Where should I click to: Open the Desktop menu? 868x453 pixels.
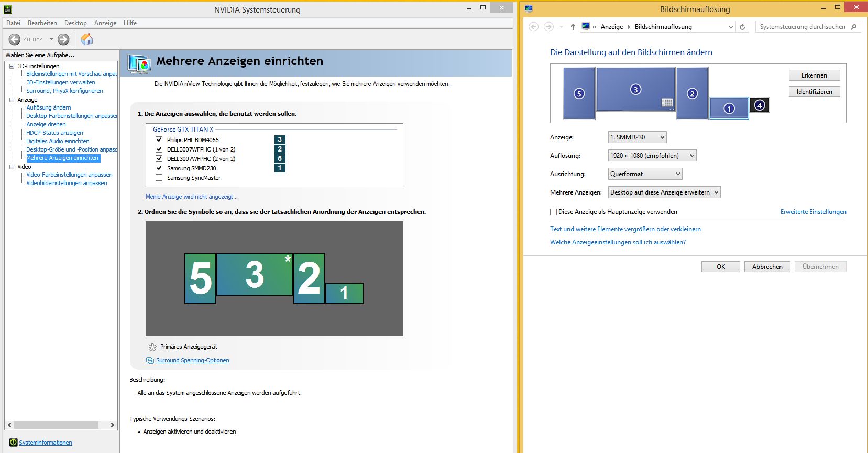(75, 23)
